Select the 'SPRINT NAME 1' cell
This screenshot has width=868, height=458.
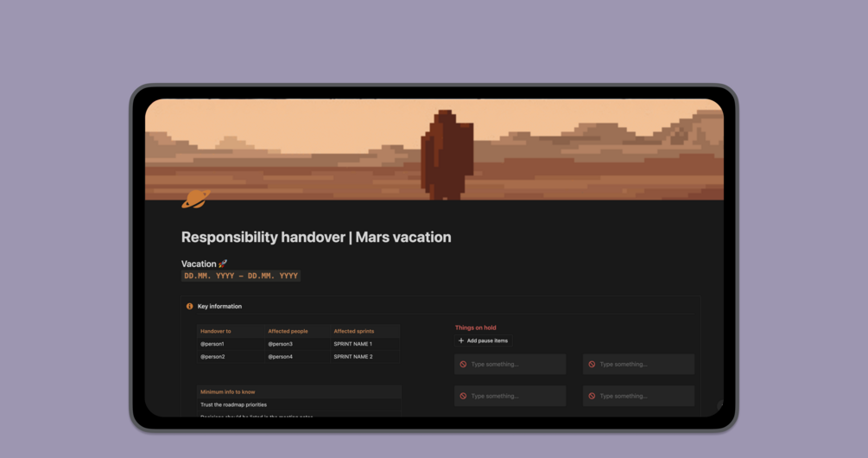[365, 344]
